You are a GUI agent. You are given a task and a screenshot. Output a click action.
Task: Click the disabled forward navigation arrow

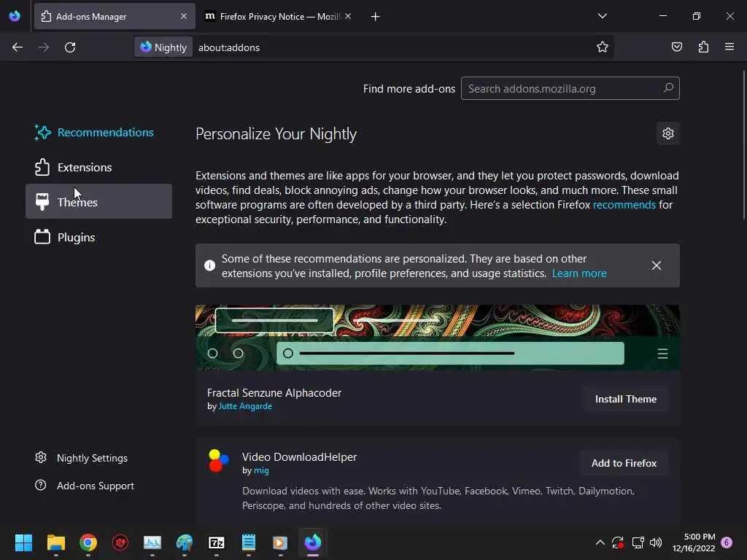44,47
